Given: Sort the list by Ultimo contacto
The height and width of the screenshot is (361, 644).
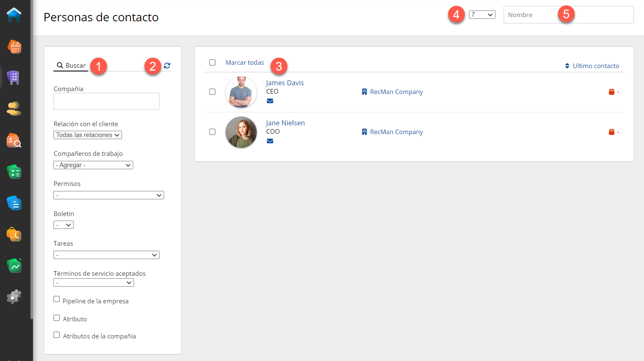Looking at the screenshot, I should click(592, 66).
